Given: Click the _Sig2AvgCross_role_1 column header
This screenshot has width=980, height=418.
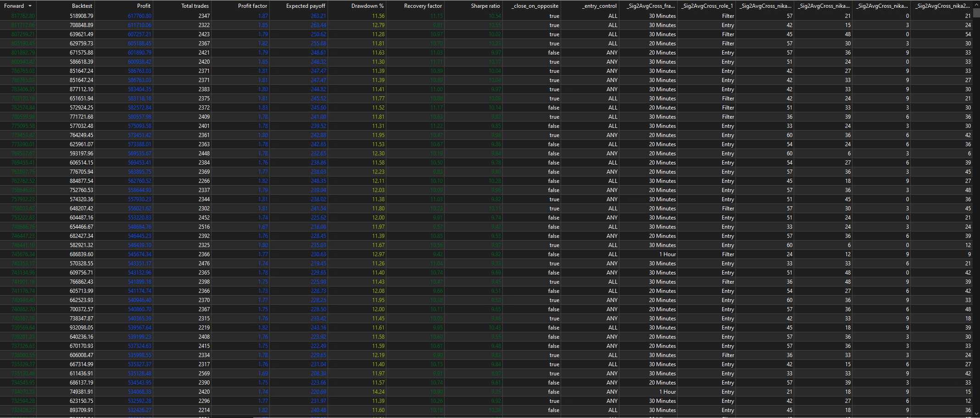Looking at the screenshot, I should coord(706,6).
